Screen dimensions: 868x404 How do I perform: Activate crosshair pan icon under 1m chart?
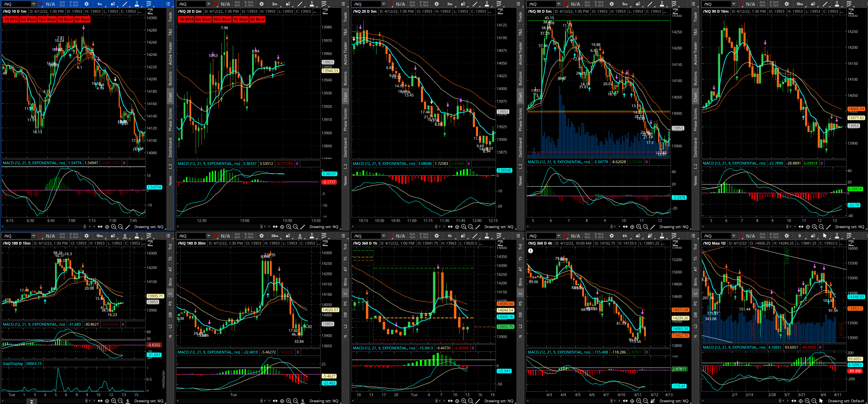click(x=107, y=227)
